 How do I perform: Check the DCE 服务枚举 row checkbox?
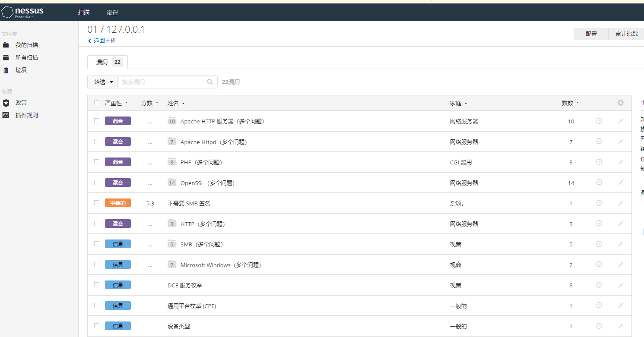pos(97,285)
